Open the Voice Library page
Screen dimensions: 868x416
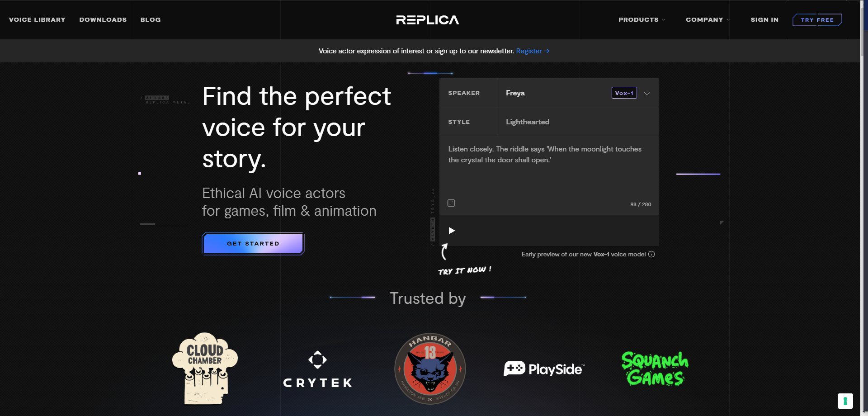pos(37,20)
